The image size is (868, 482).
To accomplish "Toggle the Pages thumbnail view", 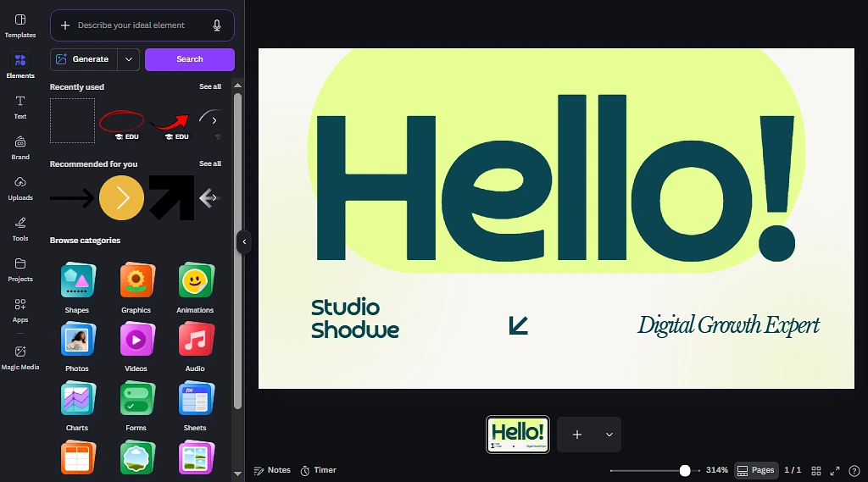I will tap(754, 470).
